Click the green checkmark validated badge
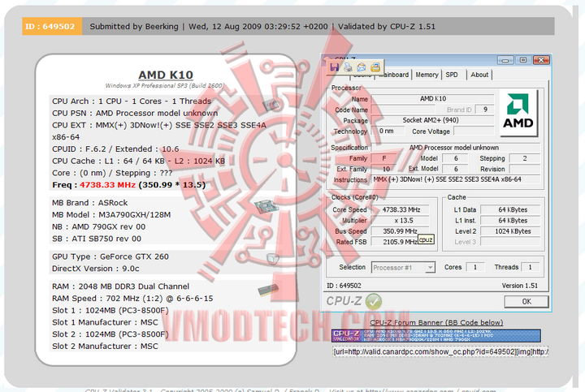585x392 pixels. pos(374,301)
